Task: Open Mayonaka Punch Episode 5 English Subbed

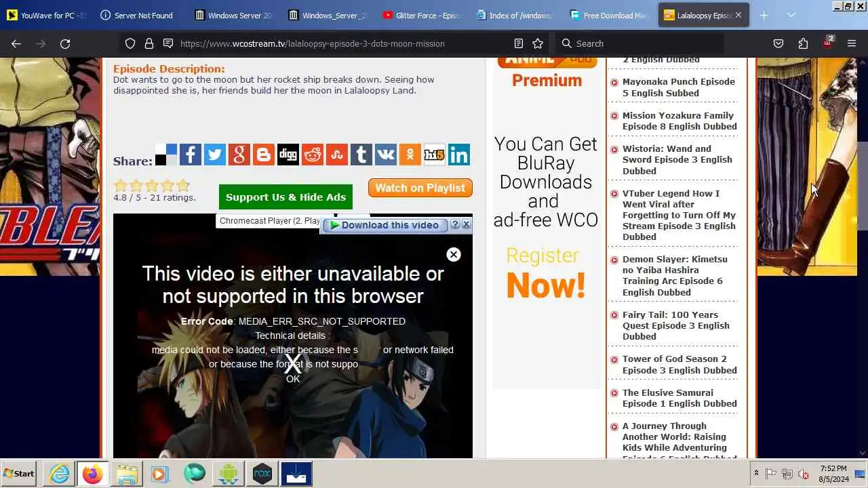Action: [x=679, y=87]
